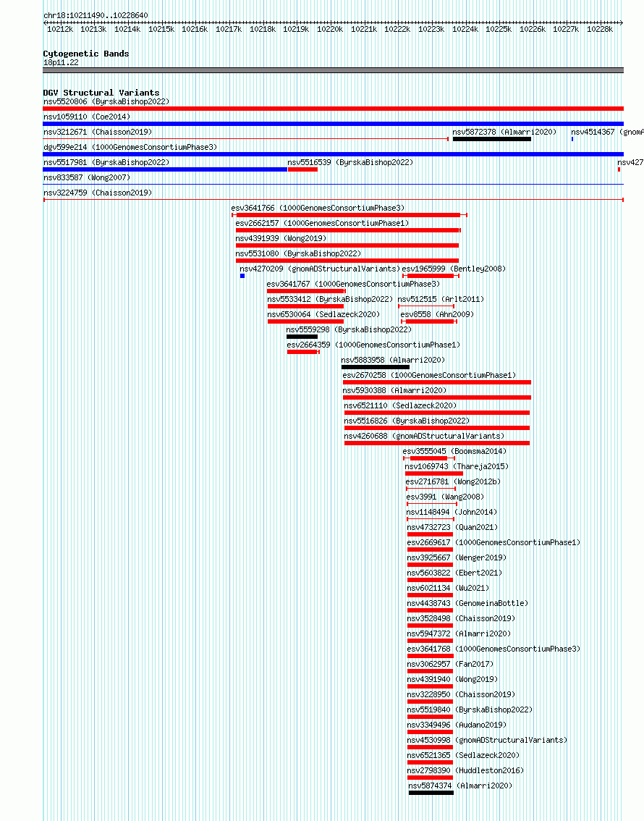Select esv2716781 (Wong2012b) label
This screenshot has height=821, width=644.
(x=453, y=481)
